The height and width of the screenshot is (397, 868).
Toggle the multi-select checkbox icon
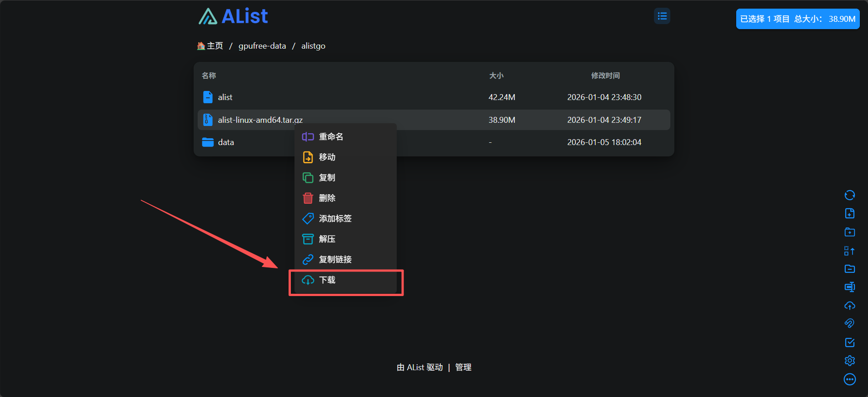(x=849, y=342)
